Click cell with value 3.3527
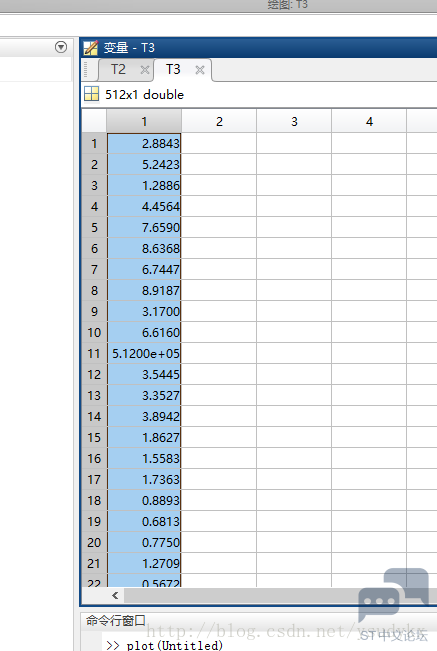This screenshot has width=437, height=651. pyautogui.click(x=144, y=396)
